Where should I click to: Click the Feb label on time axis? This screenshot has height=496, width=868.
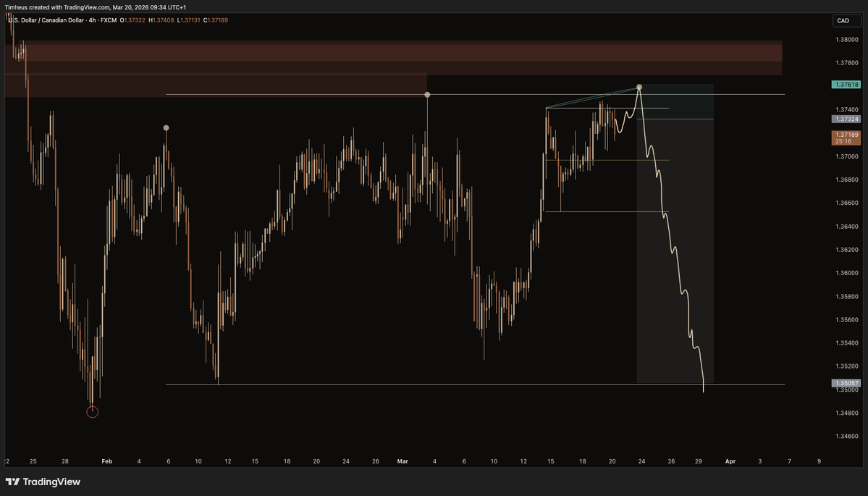coord(107,461)
